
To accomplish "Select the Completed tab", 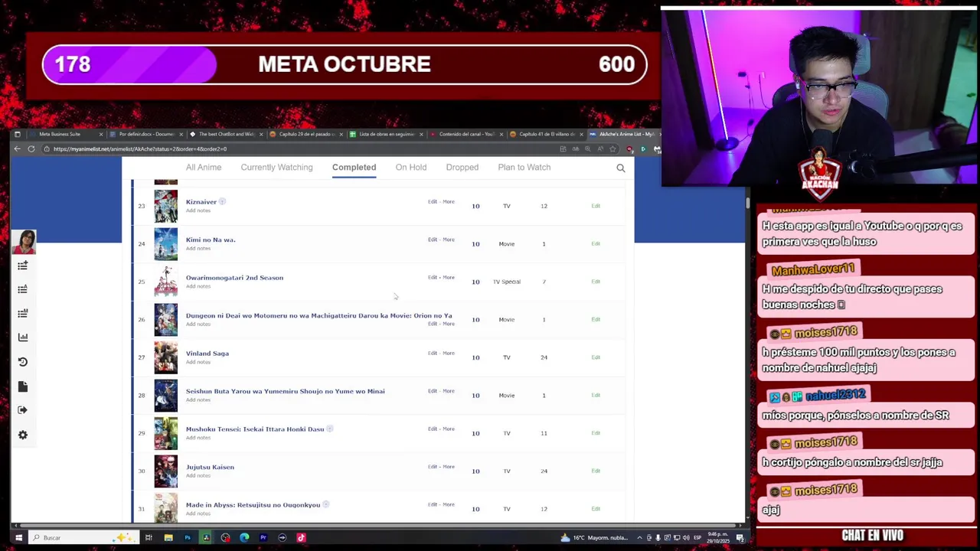I will point(354,168).
